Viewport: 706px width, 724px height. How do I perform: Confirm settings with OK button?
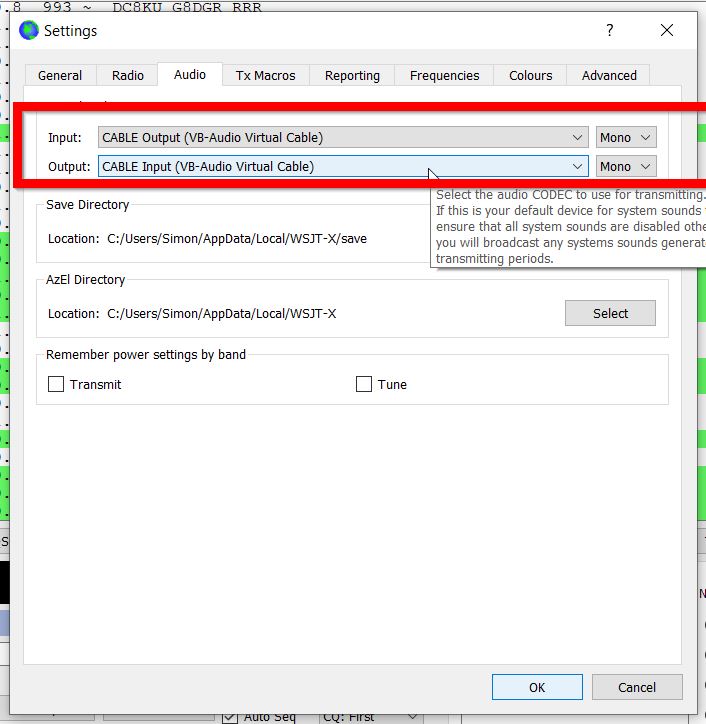coord(537,687)
